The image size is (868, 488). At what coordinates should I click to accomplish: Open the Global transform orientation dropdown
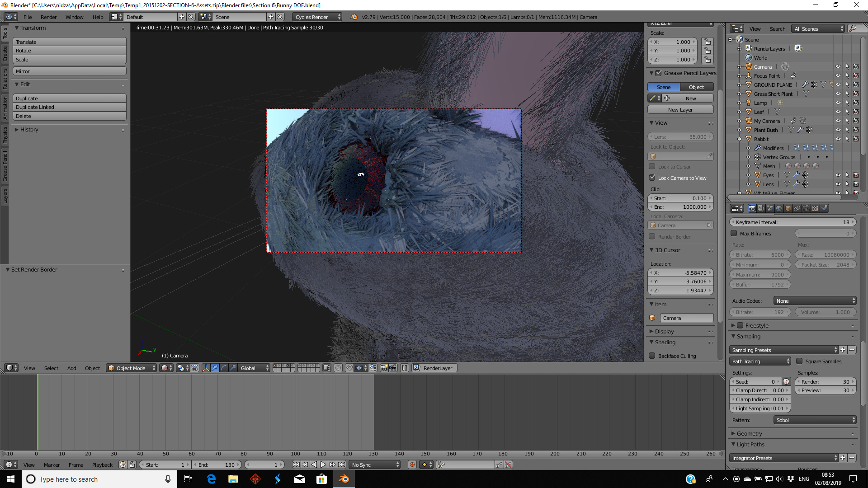[255, 368]
